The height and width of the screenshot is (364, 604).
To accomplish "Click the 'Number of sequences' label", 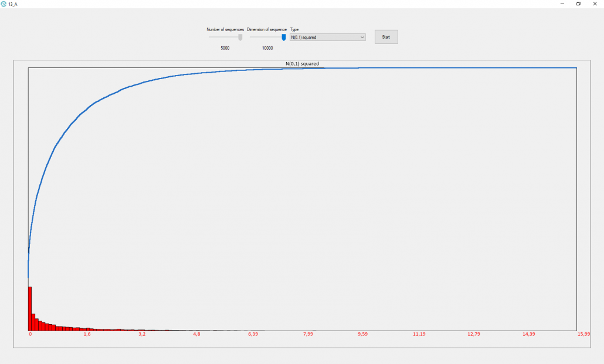I will tap(225, 29).
